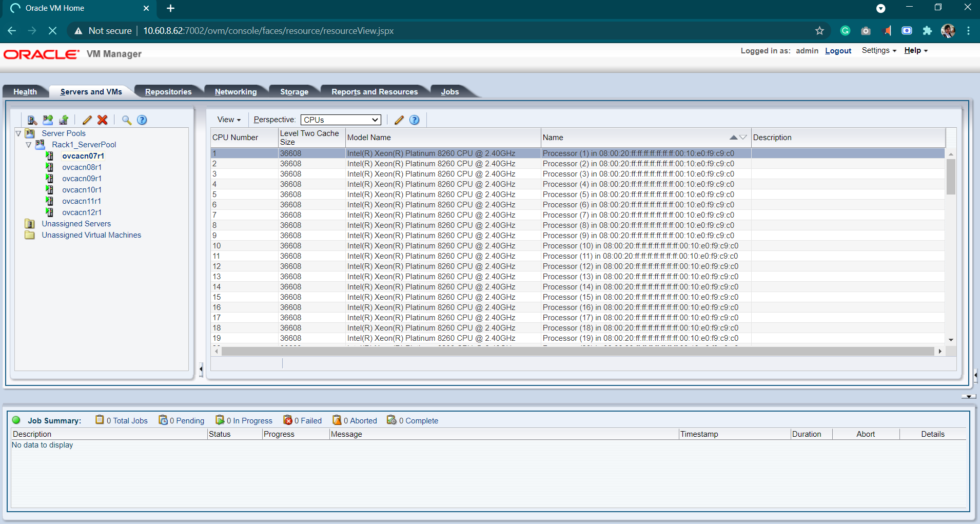The image size is (980, 524).
Task: Select the CPU Number 5 row
Action: (578, 195)
